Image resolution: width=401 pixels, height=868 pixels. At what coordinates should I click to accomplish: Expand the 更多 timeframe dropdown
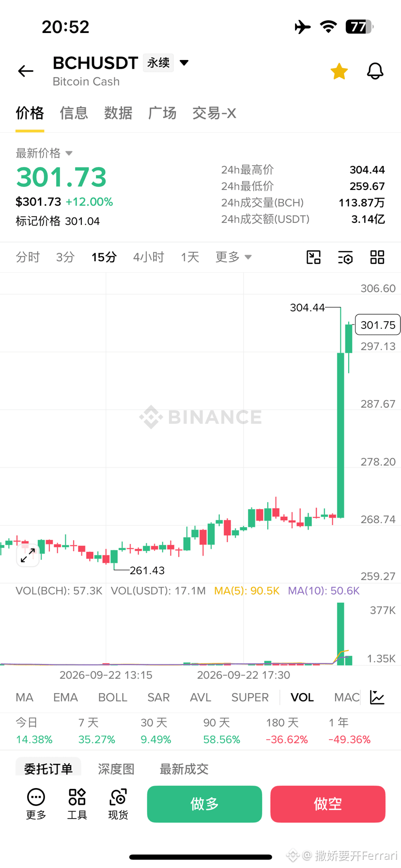(233, 257)
